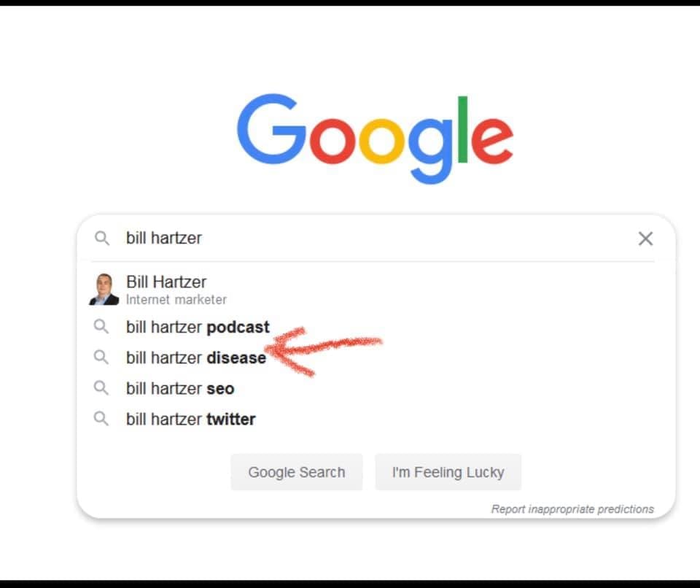Viewport: 700px width, 588px height.
Task: Select the Bill Hartzer Internet marketer suggestion
Action: 375,290
